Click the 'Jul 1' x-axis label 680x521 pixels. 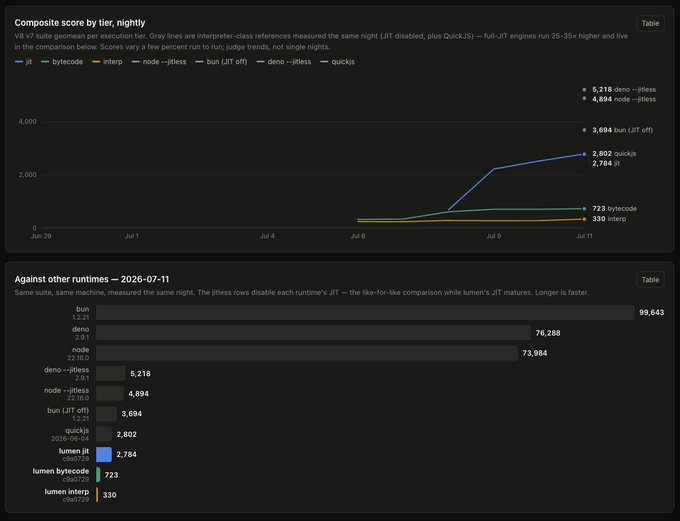coord(132,236)
